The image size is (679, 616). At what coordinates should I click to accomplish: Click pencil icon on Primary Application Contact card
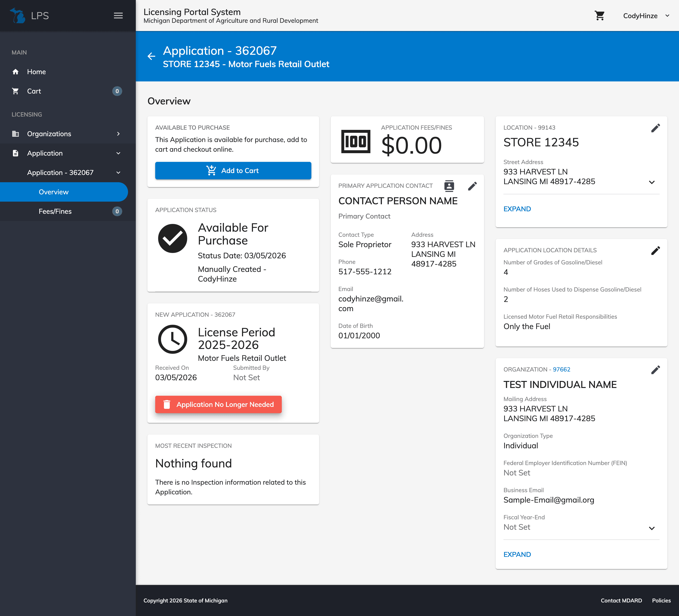(x=472, y=186)
